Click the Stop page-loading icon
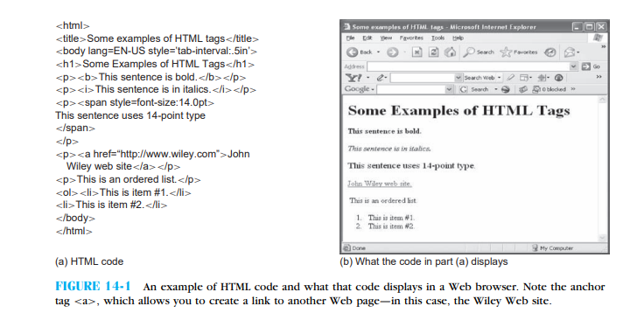The width and height of the screenshot is (644, 320). [x=416, y=52]
